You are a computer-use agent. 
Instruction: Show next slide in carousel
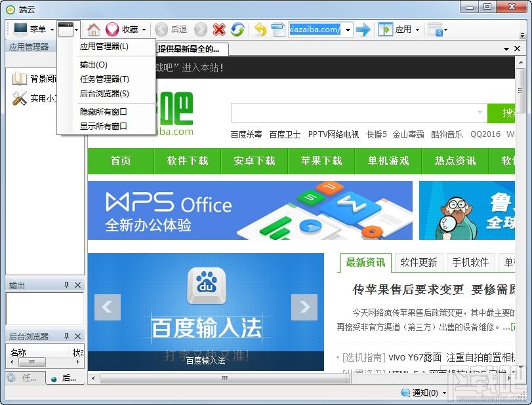304,307
